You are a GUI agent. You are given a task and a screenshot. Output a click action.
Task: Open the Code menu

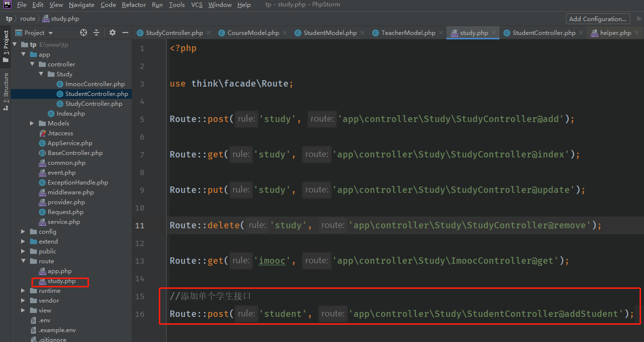point(108,5)
